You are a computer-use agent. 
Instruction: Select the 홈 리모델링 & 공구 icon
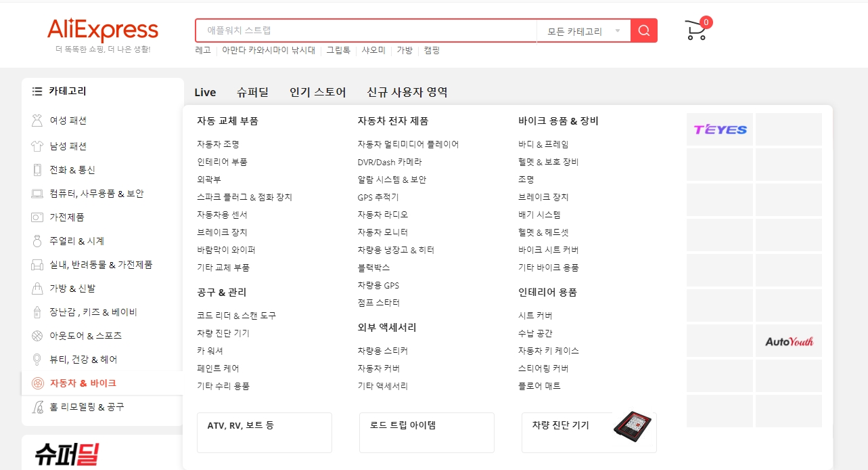tap(37, 406)
